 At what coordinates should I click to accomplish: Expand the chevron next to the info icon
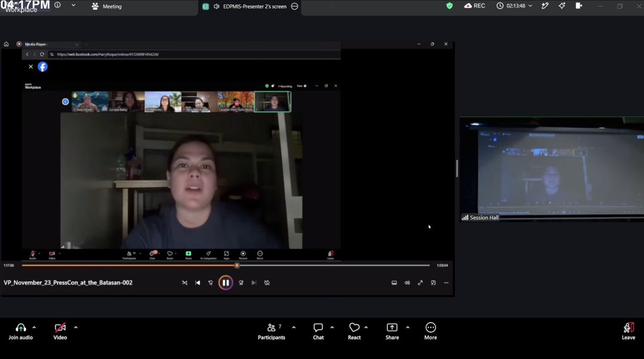pyautogui.click(x=74, y=5)
